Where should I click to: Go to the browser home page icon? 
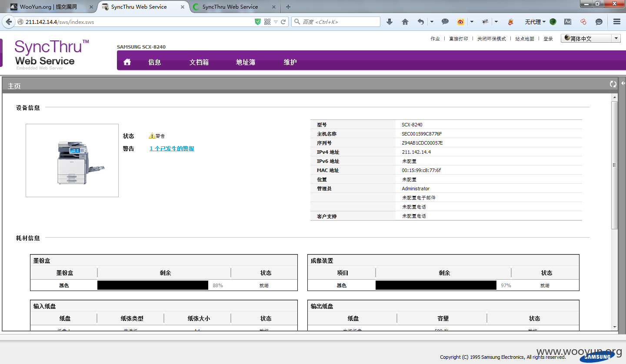(x=405, y=22)
